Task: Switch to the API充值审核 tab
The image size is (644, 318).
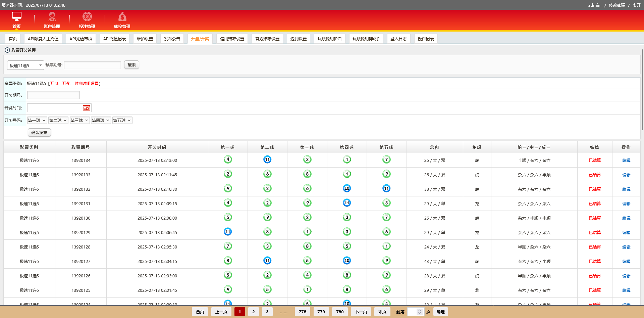Action: click(x=81, y=39)
